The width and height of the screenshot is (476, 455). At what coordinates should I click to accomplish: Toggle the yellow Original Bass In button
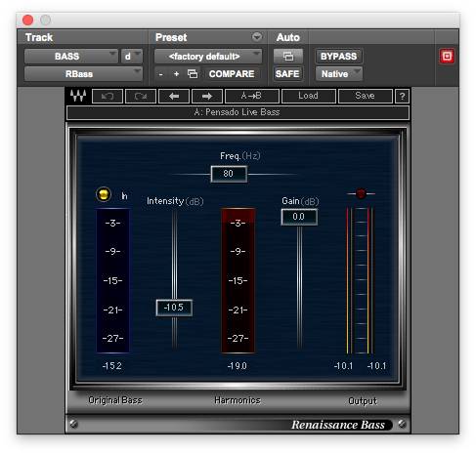click(x=104, y=194)
